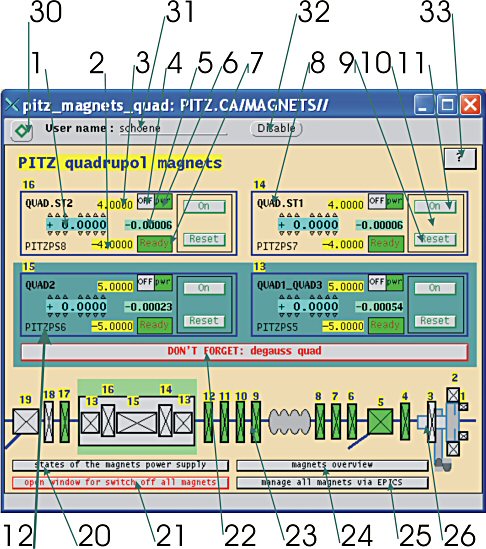The image size is (486, 549).
Task: Click the QUAD2 upper limit 5.0000
Action: click(115, 287)
